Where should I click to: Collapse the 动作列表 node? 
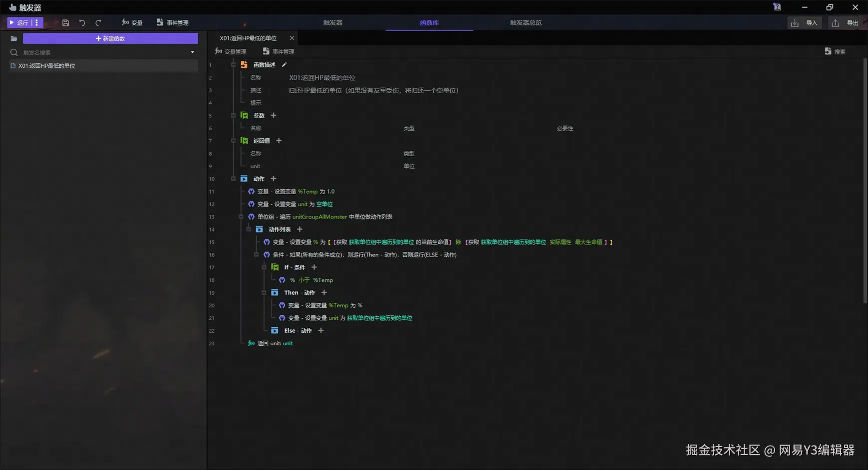[249, 230]
